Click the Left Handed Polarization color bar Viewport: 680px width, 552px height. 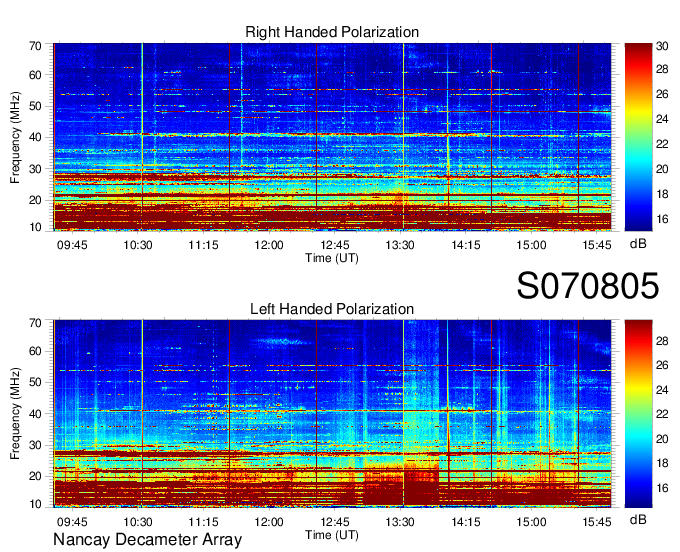638,414
